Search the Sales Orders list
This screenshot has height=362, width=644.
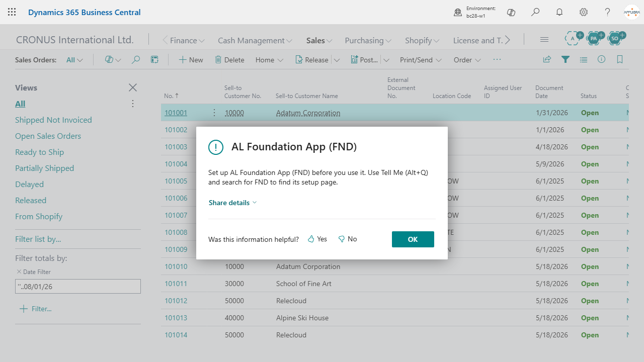(135, 60)
